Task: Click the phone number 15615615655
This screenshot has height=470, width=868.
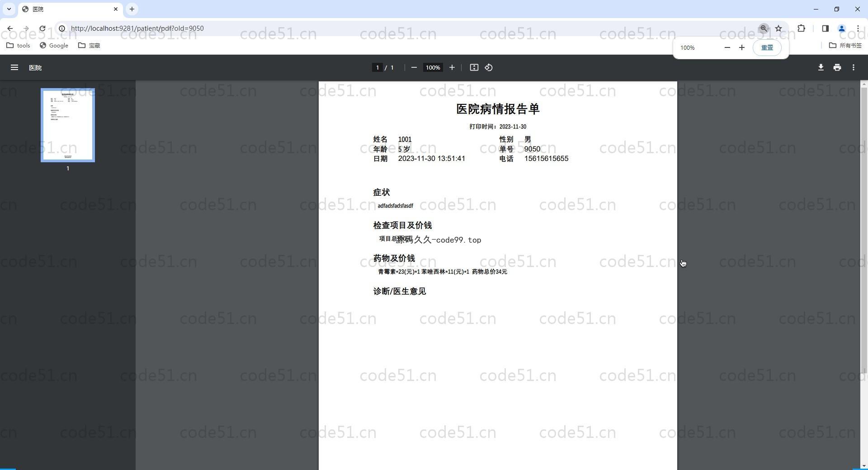Action: click(546, 159)
